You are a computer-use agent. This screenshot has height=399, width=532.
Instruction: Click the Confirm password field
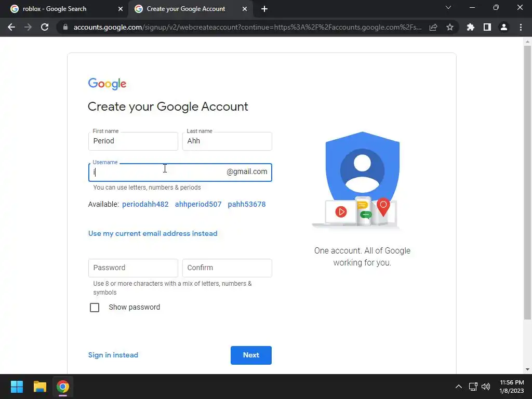point(227,268)
